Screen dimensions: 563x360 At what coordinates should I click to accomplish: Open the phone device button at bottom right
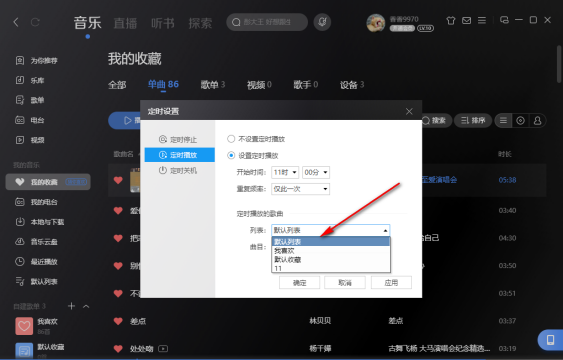pyautogui.click(x=550, y=340)
